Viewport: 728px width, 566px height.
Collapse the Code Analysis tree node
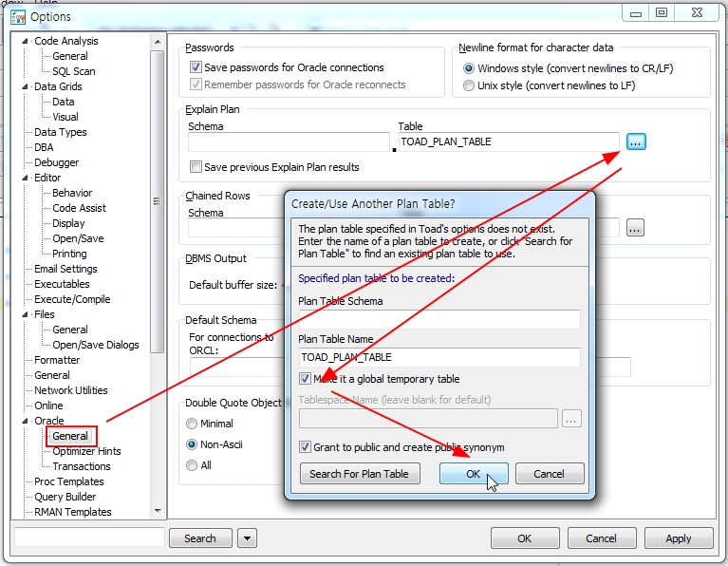[x=26, y=41]
